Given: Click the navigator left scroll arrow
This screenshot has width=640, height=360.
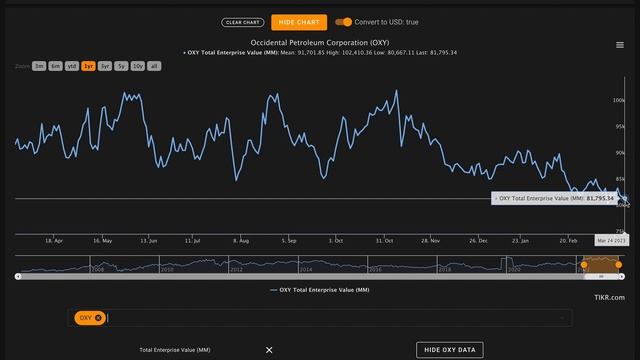Looking at the screenshot, I should pos(18,277).
